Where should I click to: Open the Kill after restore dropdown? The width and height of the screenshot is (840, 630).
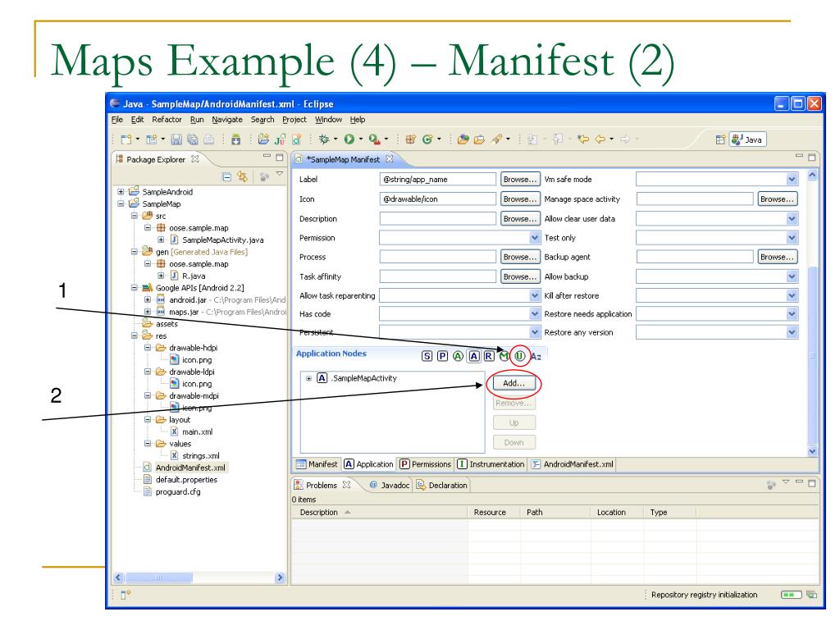[x=792, y=295]
